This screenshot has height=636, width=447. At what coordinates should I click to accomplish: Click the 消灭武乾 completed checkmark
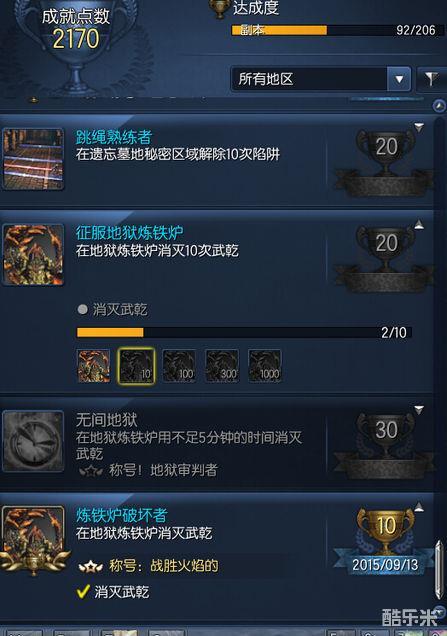[x=83, y=592]
